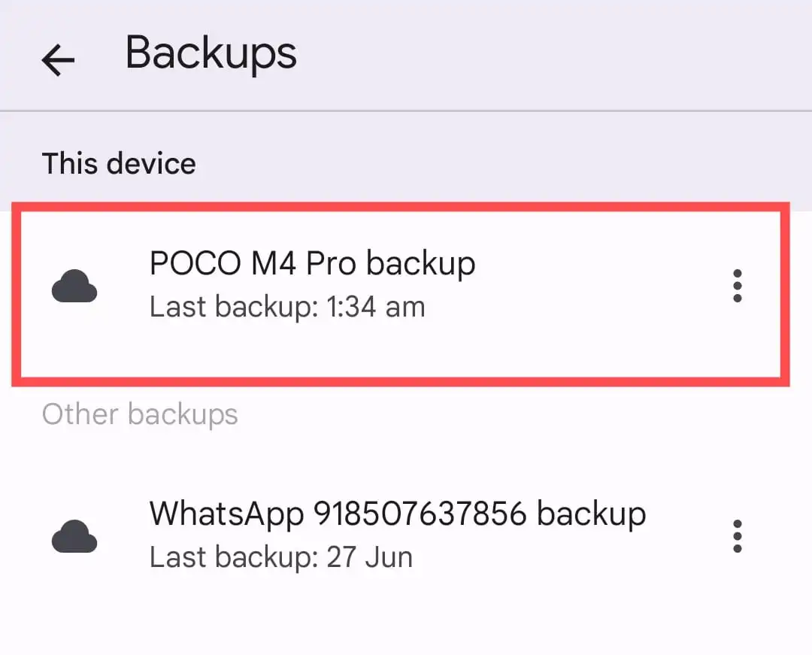Expand options for WhatsApp 918507637856 backup
Viewport: 812px width, 655px height.
pos(737,535)
